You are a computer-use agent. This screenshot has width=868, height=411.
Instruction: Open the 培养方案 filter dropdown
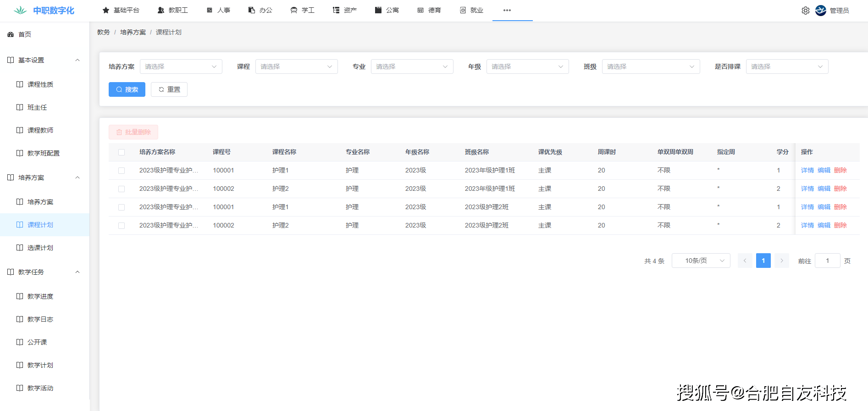click(x=181, y=67)
